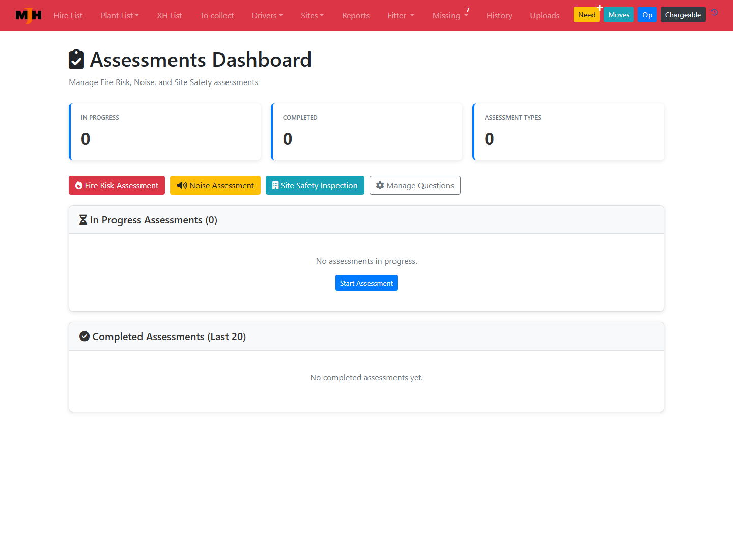Open the History page link
Viewport: 733px width, 560px height.
coord(499,15)
